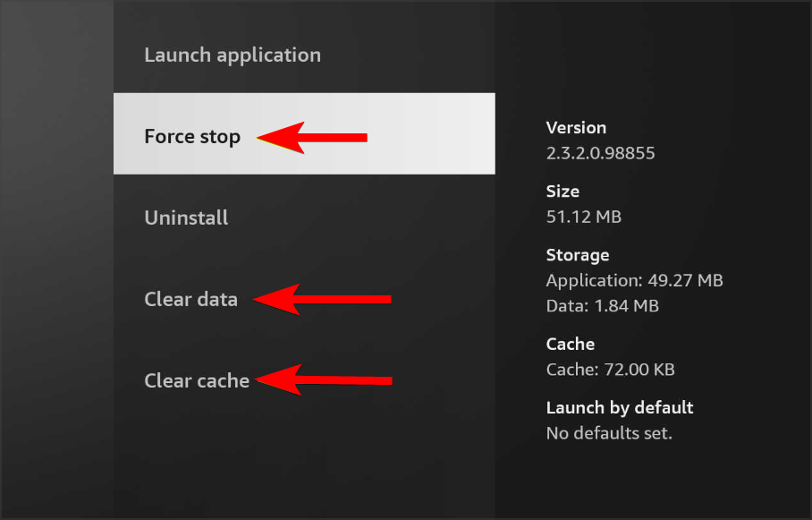This screenshot has width=812, height=520.
Task: Select Clear cache option
Action: (197, 381)
